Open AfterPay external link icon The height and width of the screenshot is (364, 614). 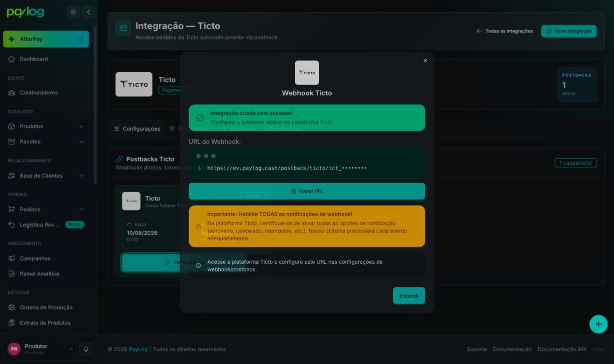point(81,39)
